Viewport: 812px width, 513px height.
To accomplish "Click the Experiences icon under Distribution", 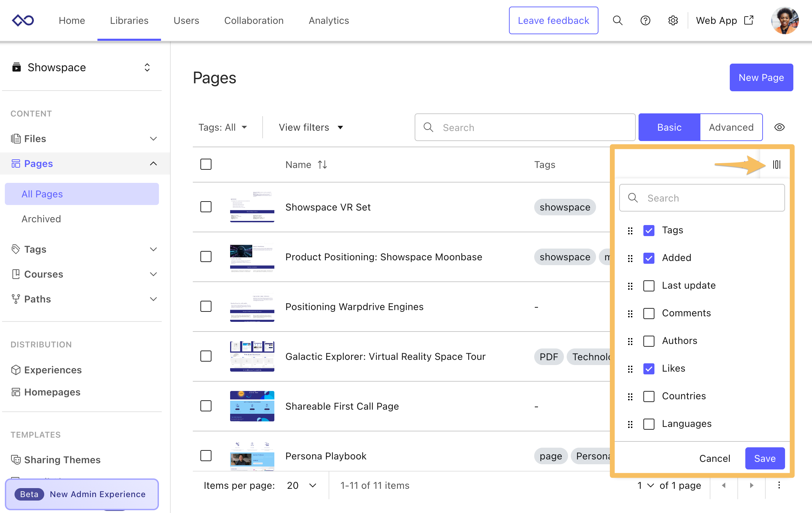I will [16, 370].
